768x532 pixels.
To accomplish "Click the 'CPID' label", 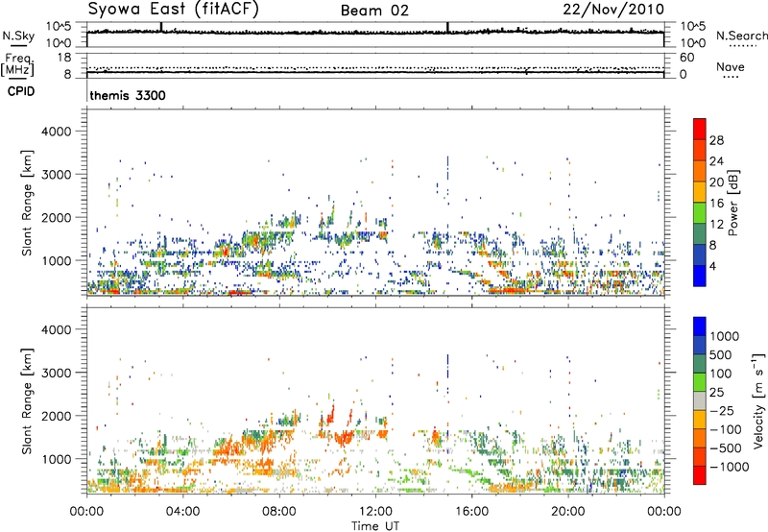I will coord(21,91).
